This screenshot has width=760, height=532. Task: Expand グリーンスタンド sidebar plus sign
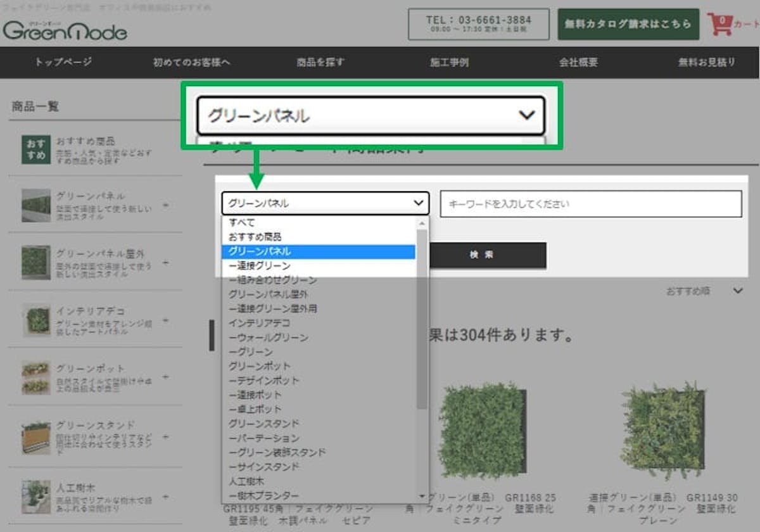tap(165, 437)
